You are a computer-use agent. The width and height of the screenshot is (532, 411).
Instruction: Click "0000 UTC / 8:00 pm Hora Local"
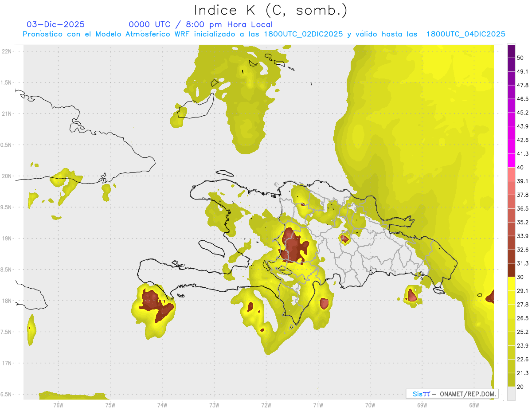click(x=200, y=25)
